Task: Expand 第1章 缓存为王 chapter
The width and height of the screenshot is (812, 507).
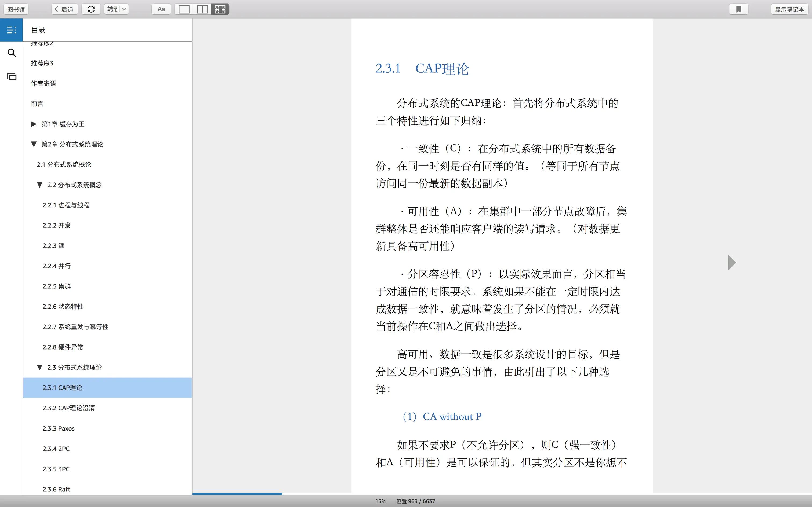Action: [x=34, y=124]
